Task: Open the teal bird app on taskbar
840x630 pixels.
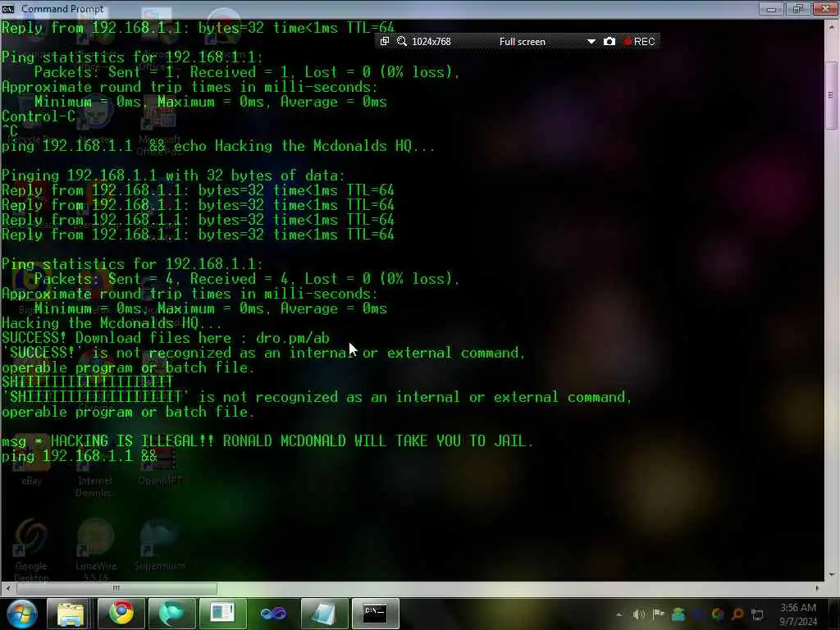Action: pyautogui.click(x=171, y=614)
